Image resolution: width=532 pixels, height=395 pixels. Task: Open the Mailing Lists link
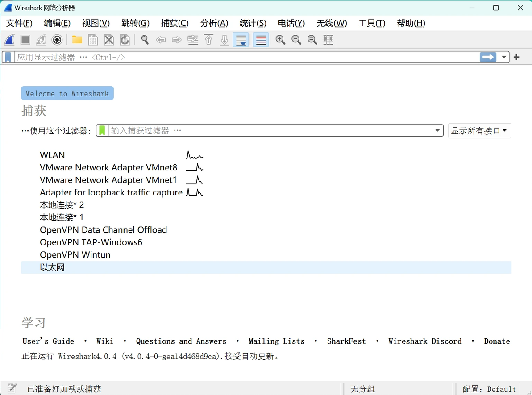[x=277, y=341]
